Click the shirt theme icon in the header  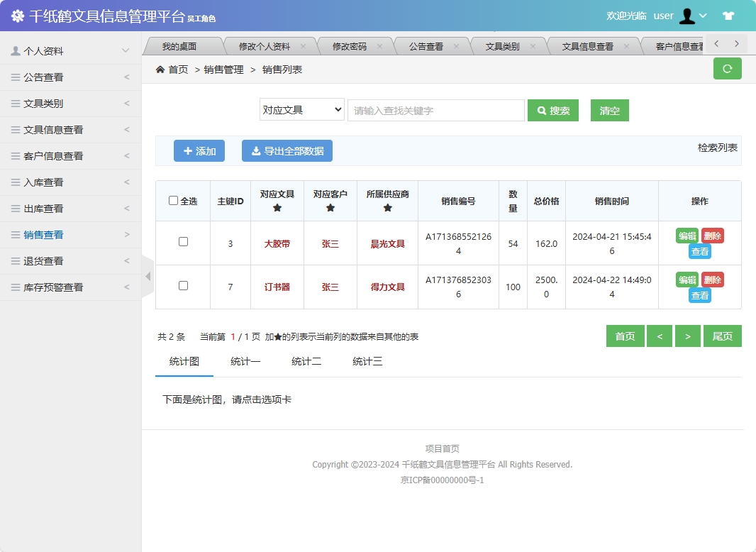[728, 15]
